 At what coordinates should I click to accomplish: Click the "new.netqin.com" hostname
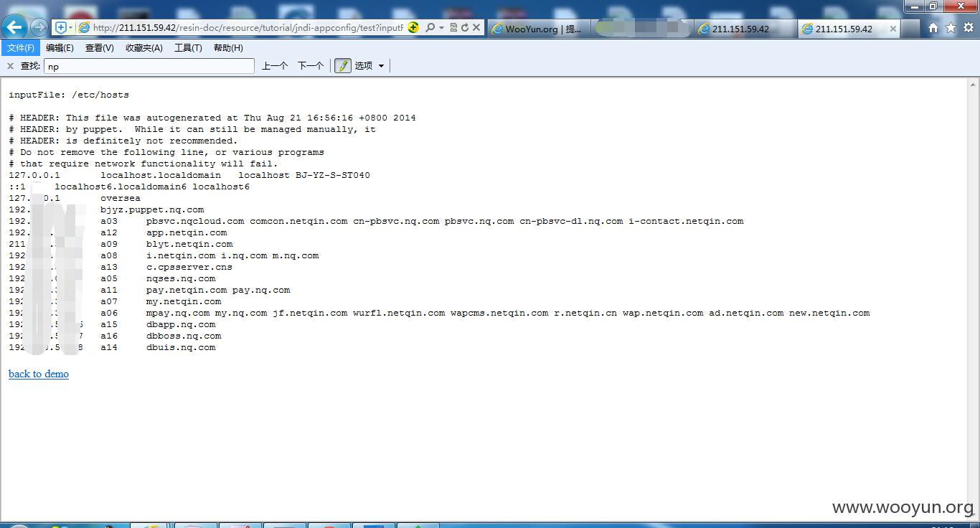[829, 313]
